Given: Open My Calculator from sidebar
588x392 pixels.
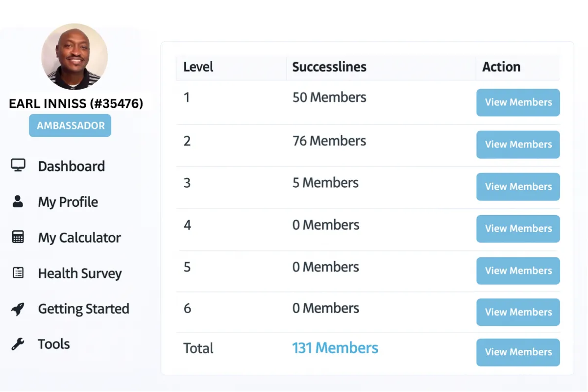Looking at the screenshot, I should point(79,238).
